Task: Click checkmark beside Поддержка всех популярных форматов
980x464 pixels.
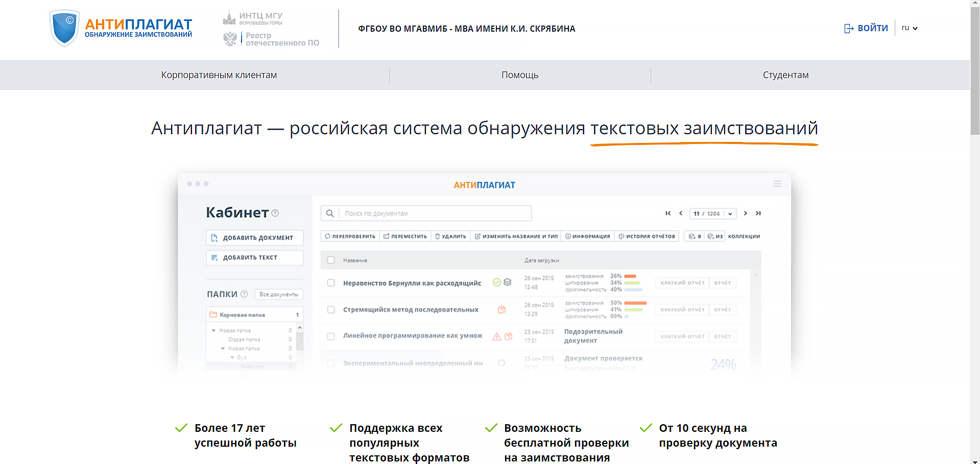Action: pyautogui.click(x=336, y=428)
